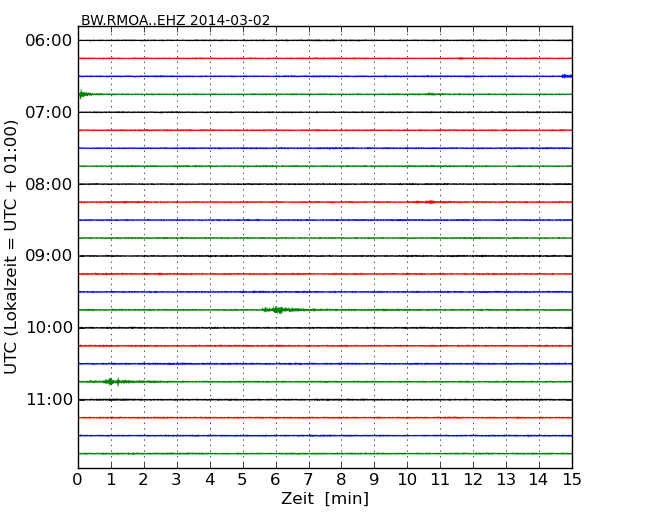The image size is (650, 520).
Task: Click the plot title BW.RMOA..EHZ 2014-03-02
Action: [x=175, y=20]
